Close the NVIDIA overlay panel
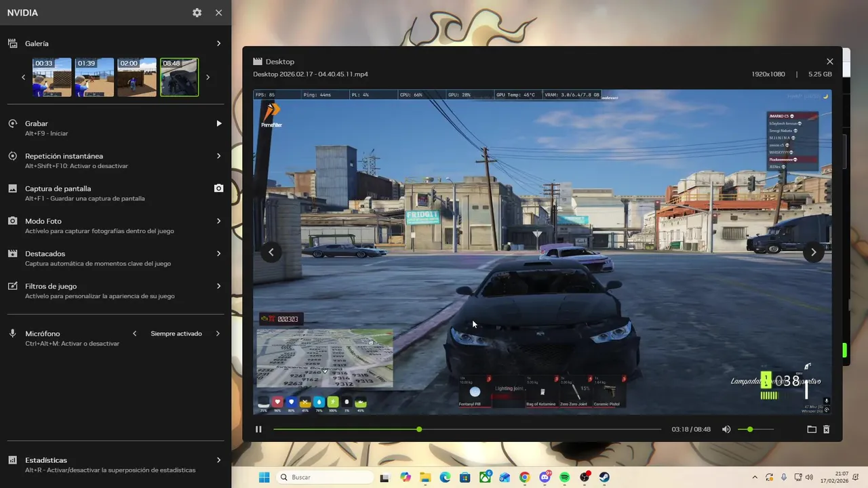 pos(218,13)
